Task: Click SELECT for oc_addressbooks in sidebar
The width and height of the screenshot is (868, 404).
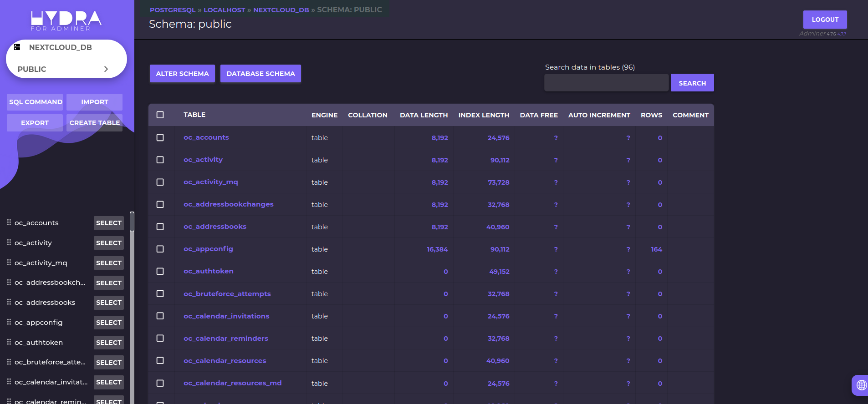Action: tap(109, 303)
